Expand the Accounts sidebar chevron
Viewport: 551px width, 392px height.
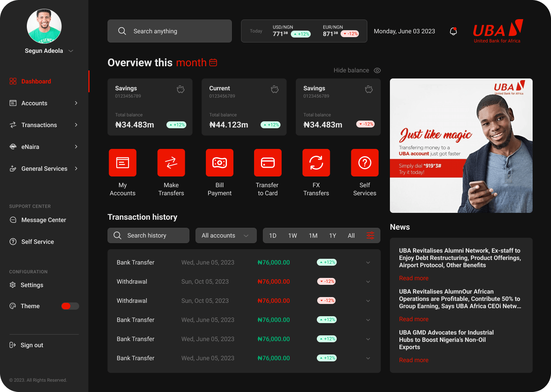pos(76,103)
